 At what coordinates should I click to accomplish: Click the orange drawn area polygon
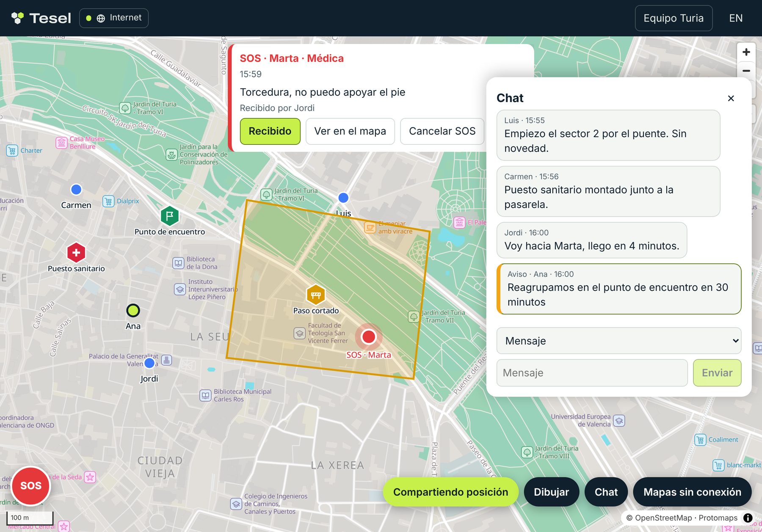point(329,289)
